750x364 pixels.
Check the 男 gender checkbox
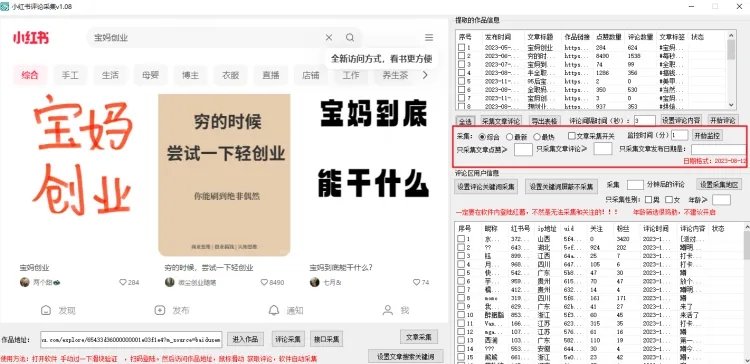pos(648,199)
